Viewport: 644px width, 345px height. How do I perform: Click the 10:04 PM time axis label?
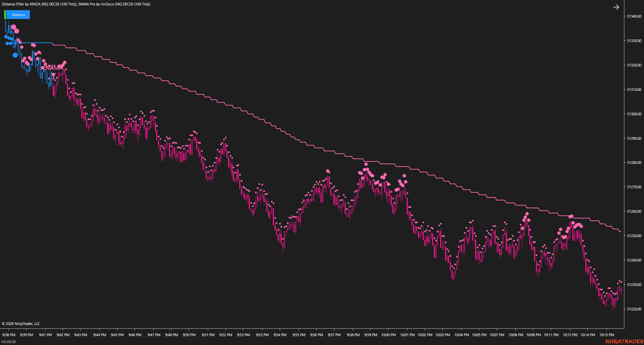pyautogui.click(x=462, y=335)
